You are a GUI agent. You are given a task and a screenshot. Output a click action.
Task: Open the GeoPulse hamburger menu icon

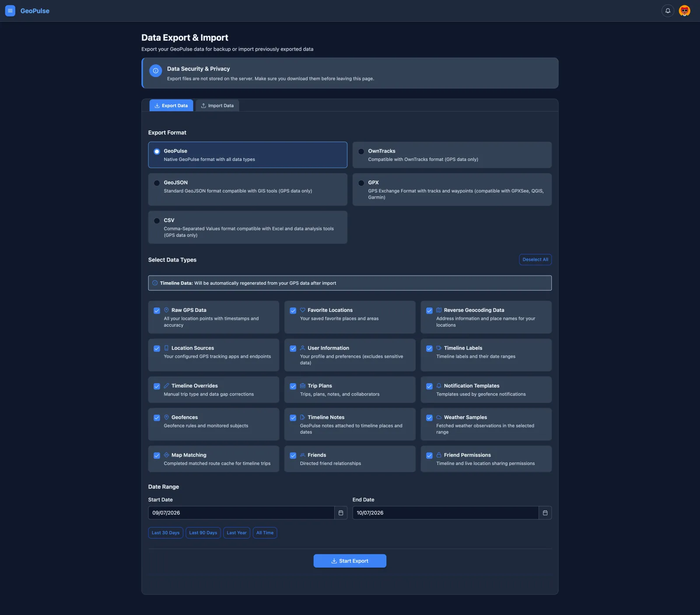point(10,10)
